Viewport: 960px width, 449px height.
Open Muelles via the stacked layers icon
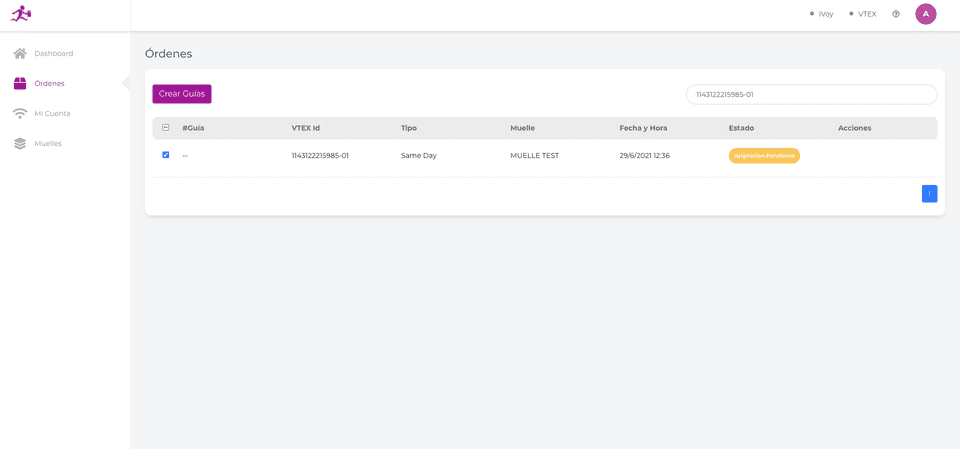pos(20,143)
